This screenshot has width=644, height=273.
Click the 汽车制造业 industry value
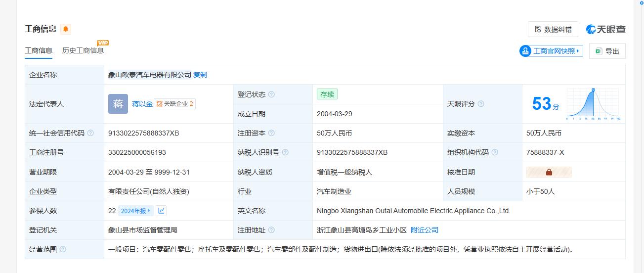[x=334, y=191]
